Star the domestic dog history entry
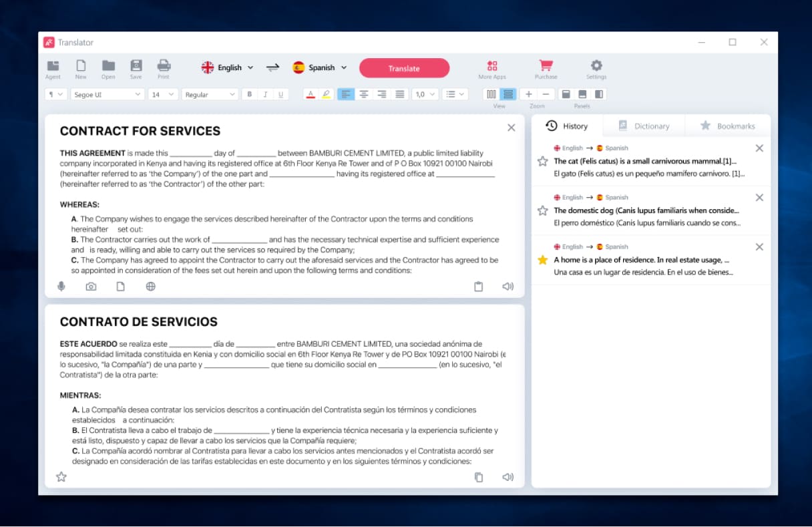This screenshot has height=527, width=812. [543, 210]
